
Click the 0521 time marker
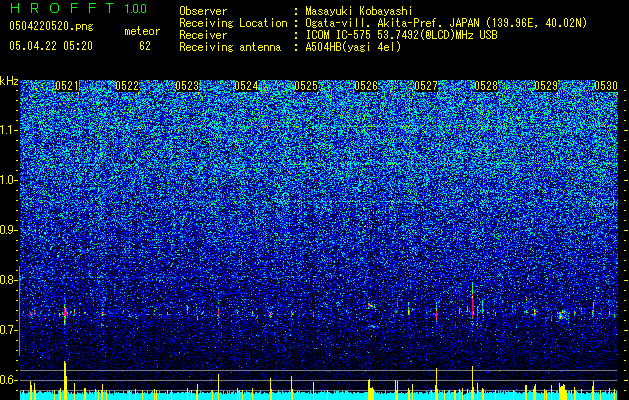67,86
